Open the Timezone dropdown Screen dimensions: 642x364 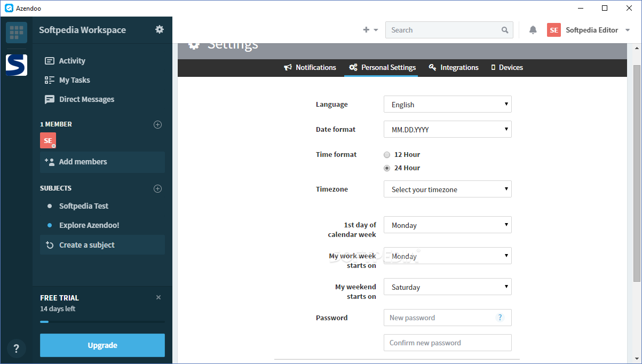448,189
